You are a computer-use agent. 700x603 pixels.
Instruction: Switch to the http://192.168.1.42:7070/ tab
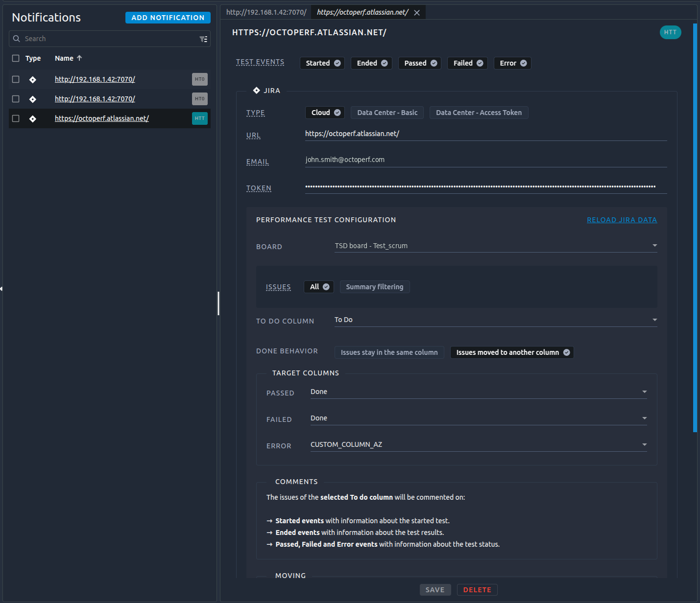pos(266,12)
